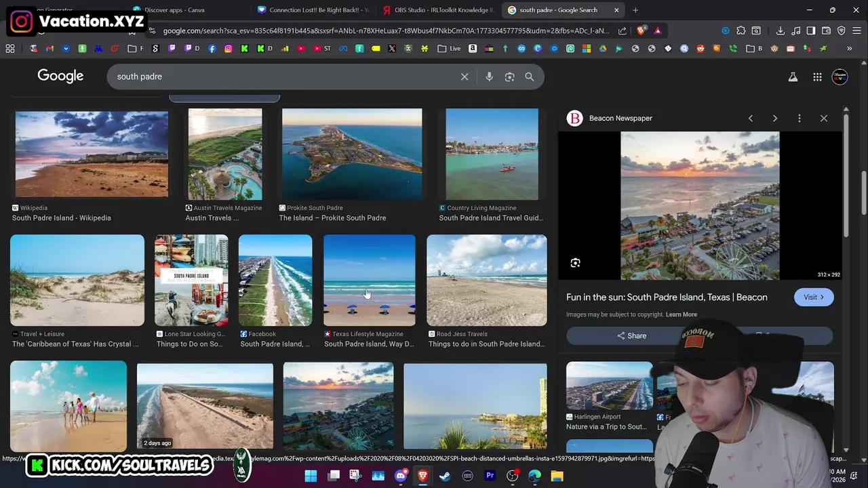Show the previous image in the preview panel

(751, 118)
